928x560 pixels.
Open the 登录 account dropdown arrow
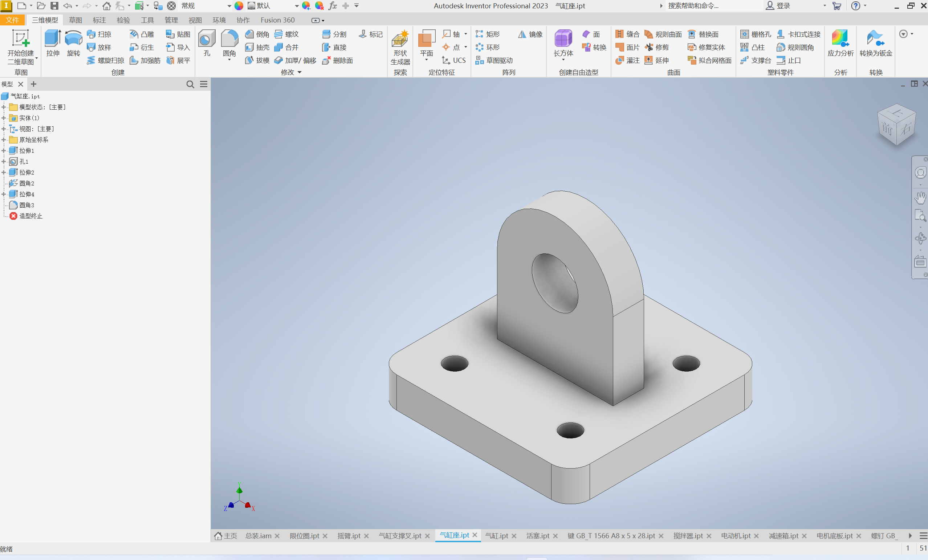pos(825,6)
